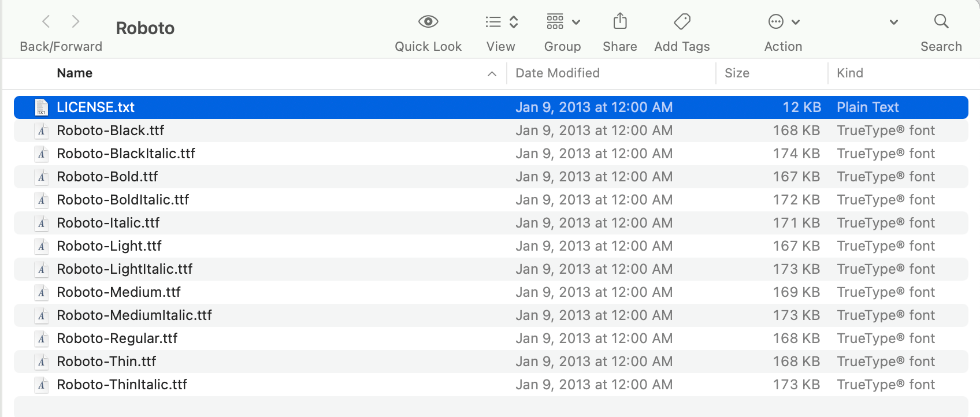Screen dimensions: 980x417
Task: Go forward with the right chevron
Action: (76, 22)
